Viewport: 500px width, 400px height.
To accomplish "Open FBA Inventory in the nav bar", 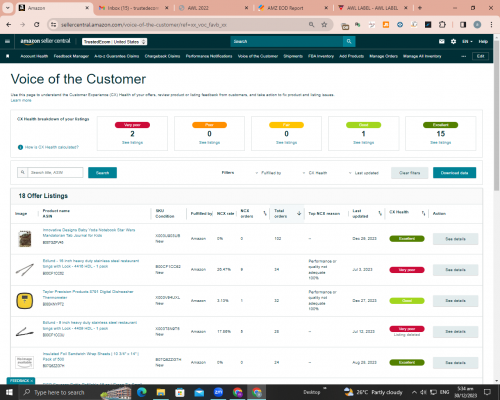I will (x=321, y=56).
